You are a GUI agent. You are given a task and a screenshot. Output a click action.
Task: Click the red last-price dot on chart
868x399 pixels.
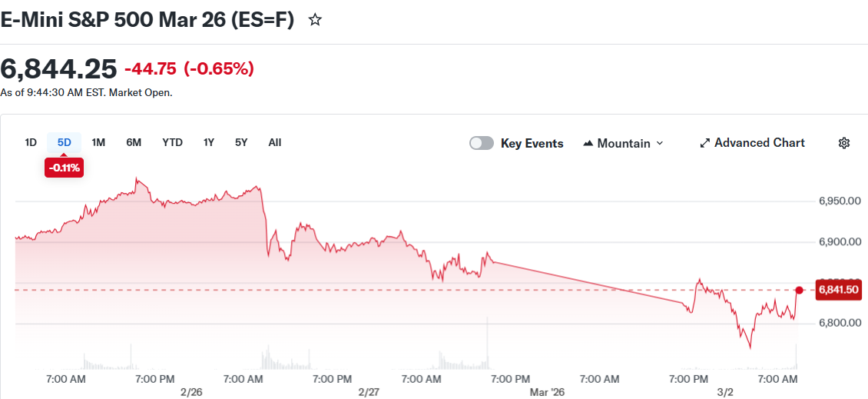click(799, 290)
